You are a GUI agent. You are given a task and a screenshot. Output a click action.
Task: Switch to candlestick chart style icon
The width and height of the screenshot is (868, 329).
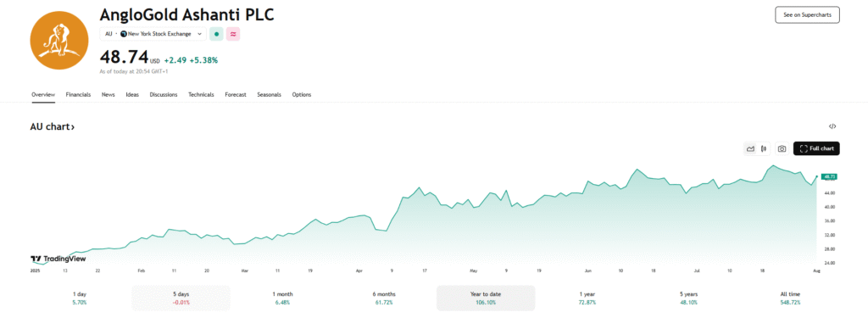point(765,148)
